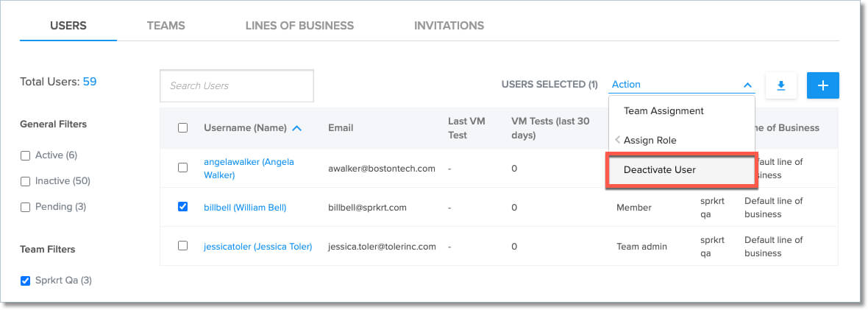This screenshot has width=868, height=310.
Task: Click the Username sort arrow icon
Action: coord(297,128)
